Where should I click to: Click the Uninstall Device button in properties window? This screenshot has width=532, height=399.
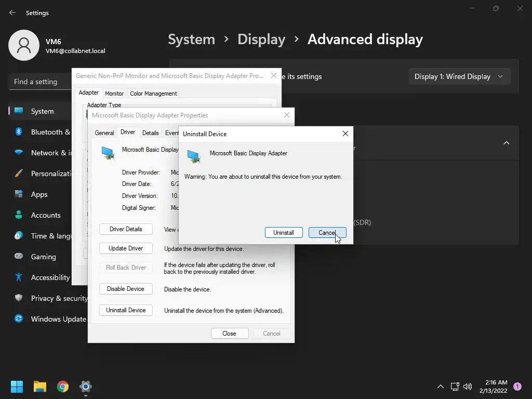click(126, 310)
